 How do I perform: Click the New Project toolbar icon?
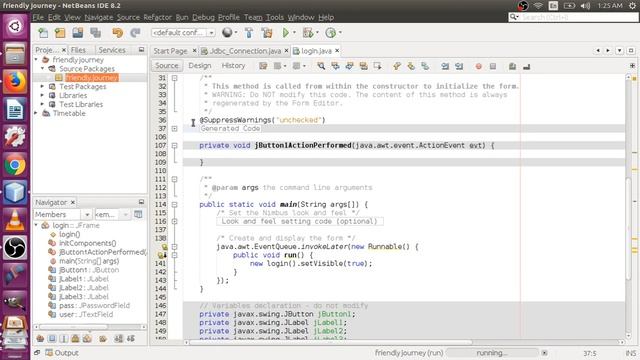60,33
